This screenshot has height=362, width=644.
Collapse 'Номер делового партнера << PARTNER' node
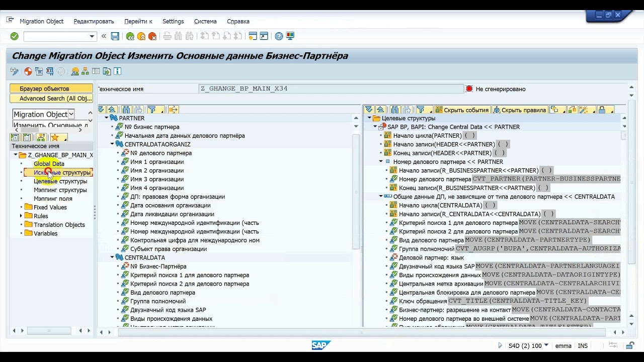(381, 162)
